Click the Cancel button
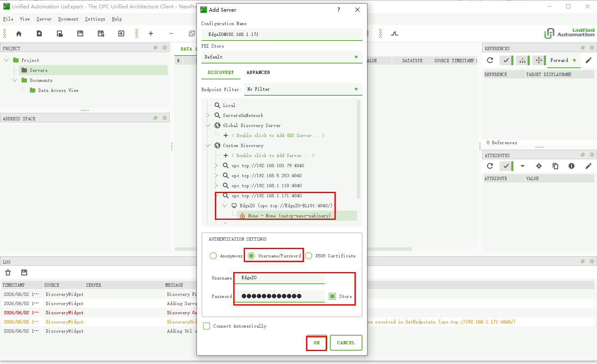The width and height of the screenshot is (597, 364). [x=346, y=343]
